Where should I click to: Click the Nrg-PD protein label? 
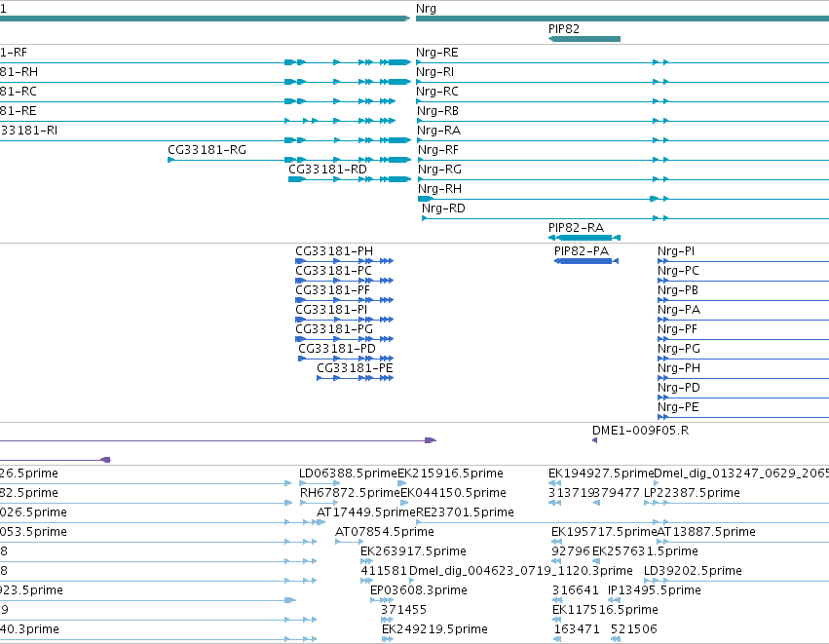click(x=678, y=388)
